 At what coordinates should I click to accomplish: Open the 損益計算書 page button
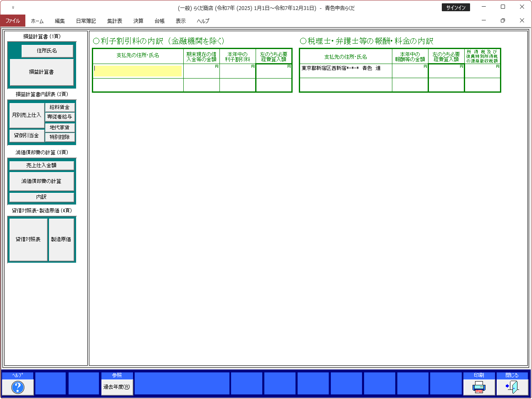pyautogui.click(x=42, y=72)
